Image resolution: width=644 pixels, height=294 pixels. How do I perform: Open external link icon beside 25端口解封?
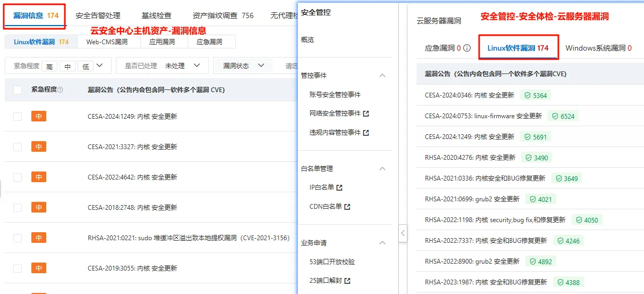[x=347, y=281]
